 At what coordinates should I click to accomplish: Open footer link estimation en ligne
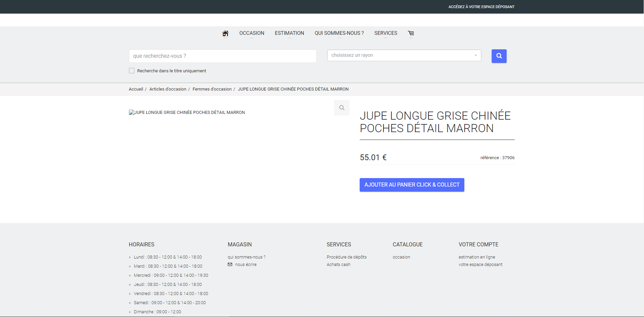(477, 257)
